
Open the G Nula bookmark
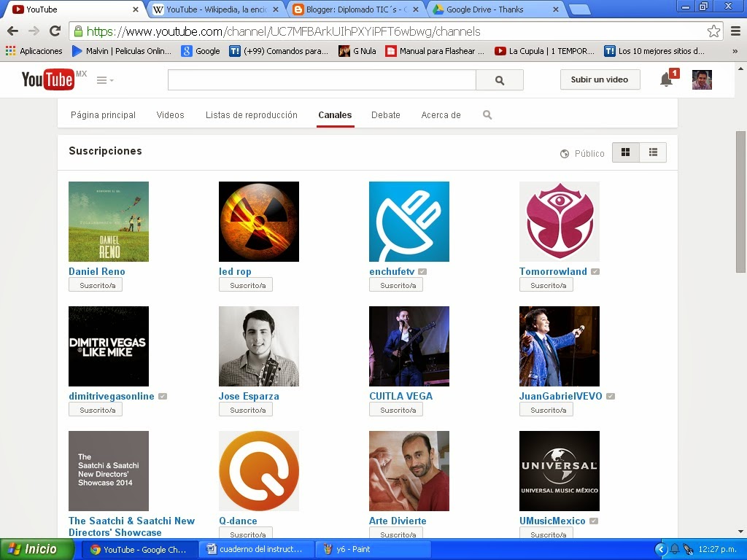[x=357, y=51]
